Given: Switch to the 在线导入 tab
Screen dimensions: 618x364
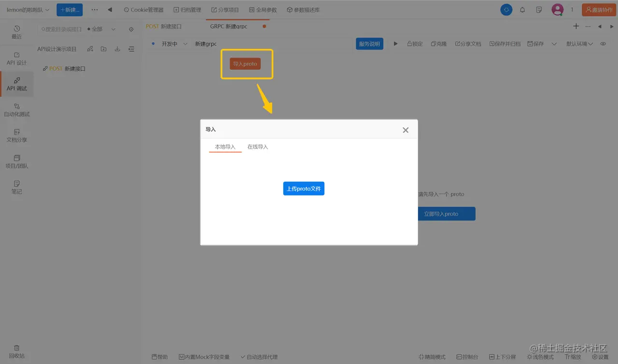Looking at the screenshot, I should (x=258, y=147).
